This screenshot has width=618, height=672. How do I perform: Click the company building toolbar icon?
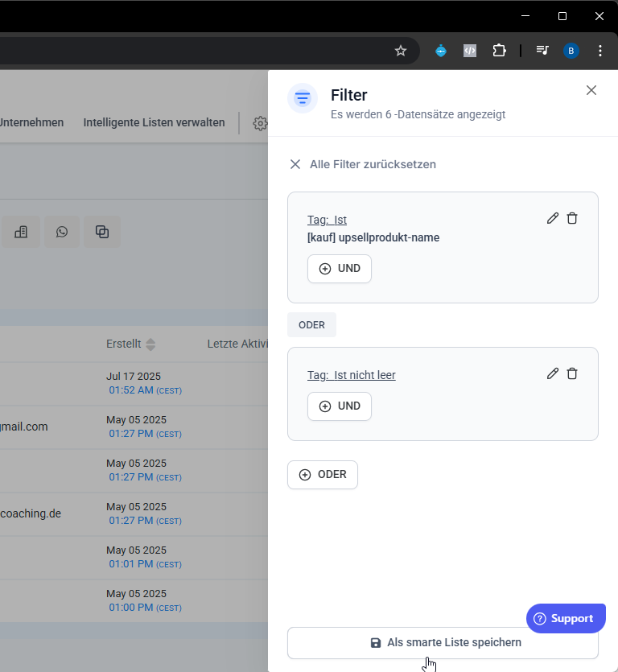(x=21, y=232)
